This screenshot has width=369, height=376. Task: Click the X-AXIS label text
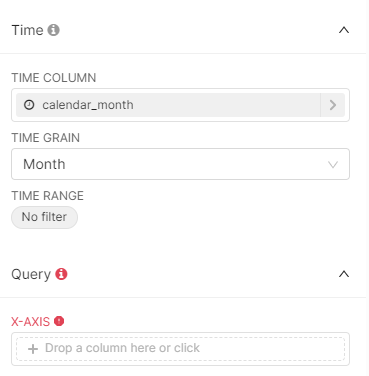click(30, 322)
